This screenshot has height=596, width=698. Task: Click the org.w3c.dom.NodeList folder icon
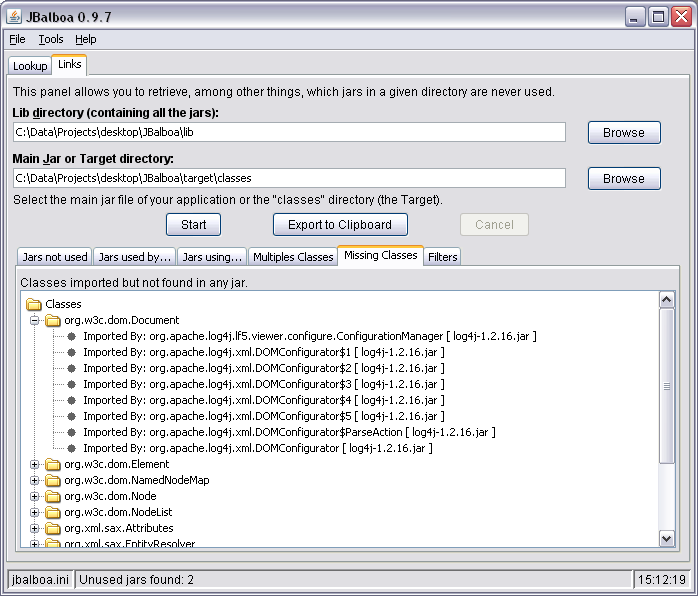[53, 513]
